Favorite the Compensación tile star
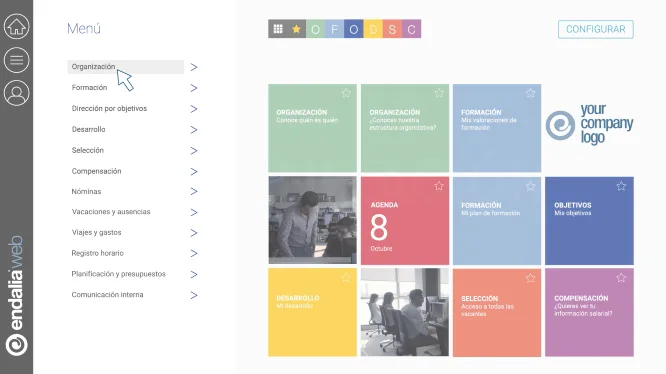Screen dimensions: 666x374 point(621,278)
